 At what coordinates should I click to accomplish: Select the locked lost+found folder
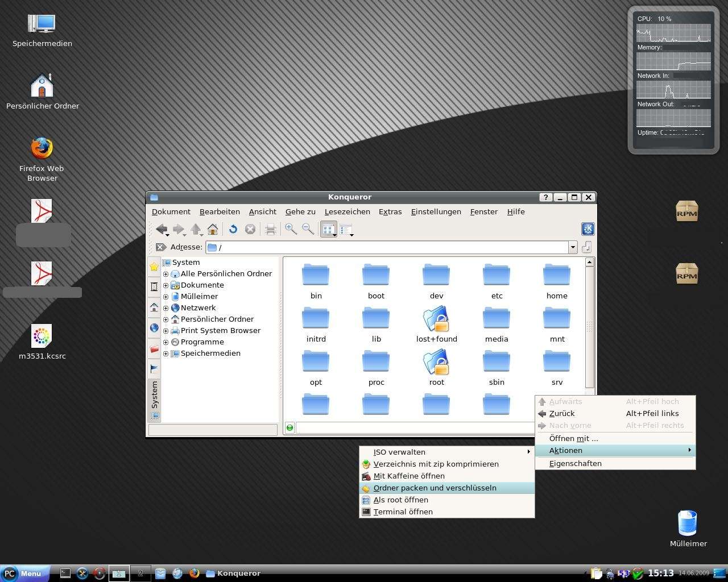(x=436, y=324)
